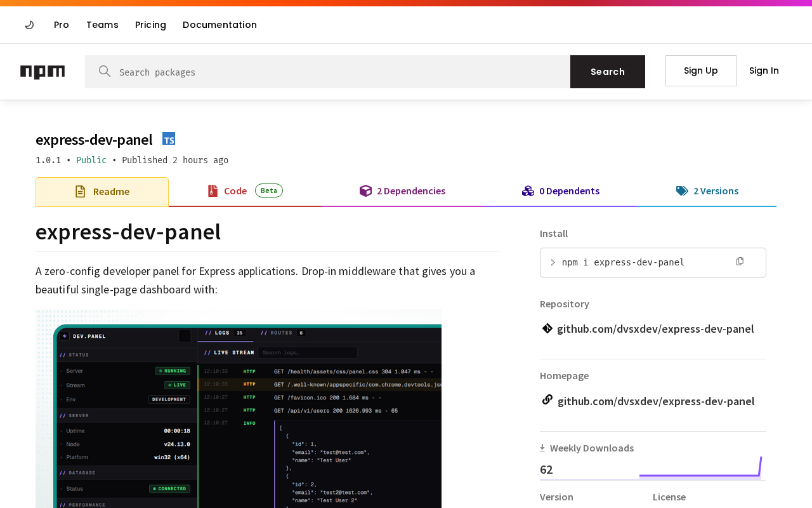The width and height of the screenshot is (812, 508).
Task: Open the Repository github link
Action: click(x=655, y=329)
